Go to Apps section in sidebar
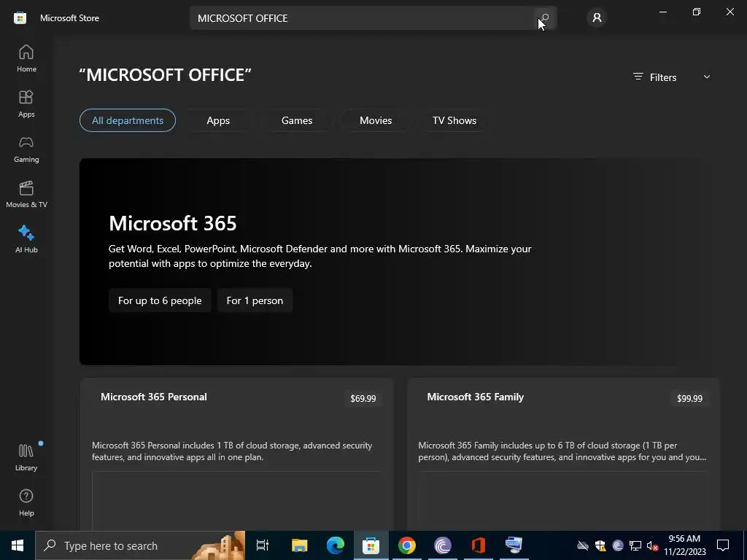Screen dimensions: 747x560 point(26,104)
